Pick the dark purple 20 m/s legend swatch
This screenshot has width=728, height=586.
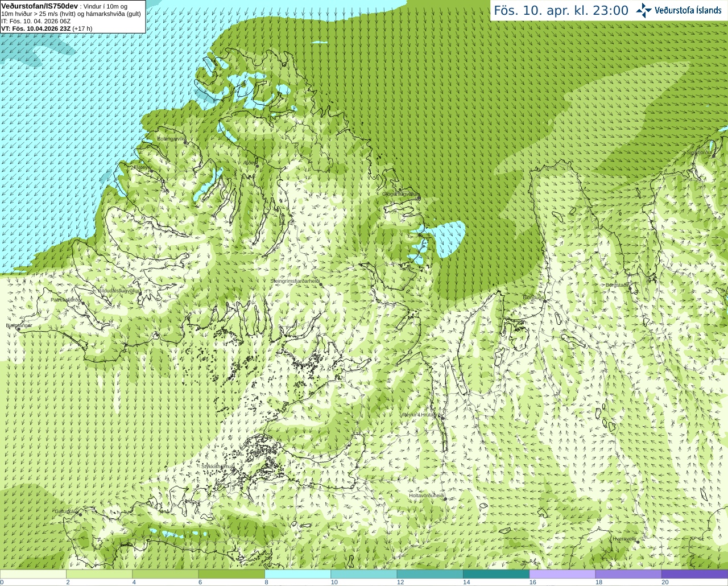pos(694,574)
